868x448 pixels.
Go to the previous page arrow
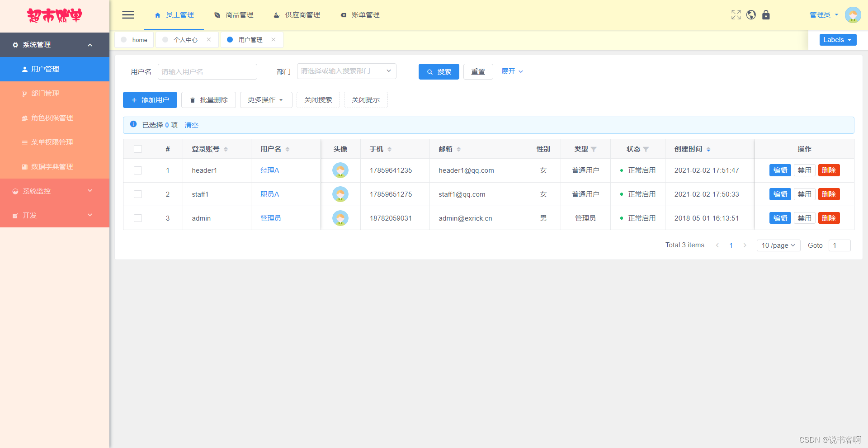[717, 245]
